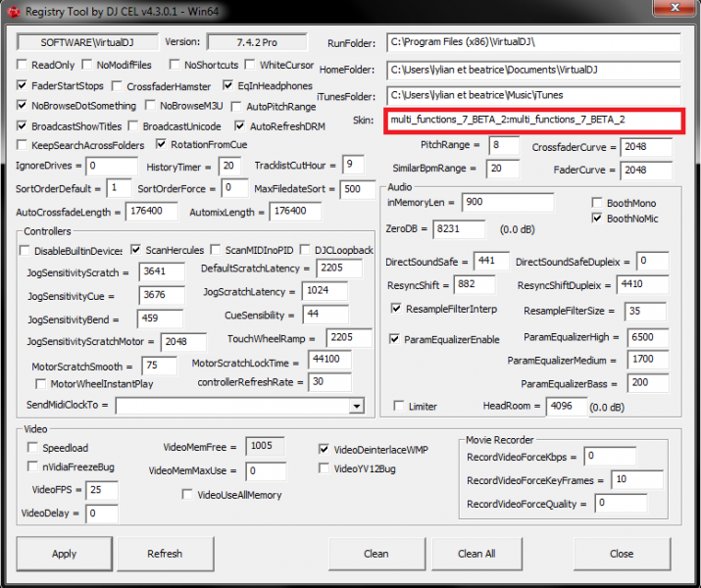Enable VideoUseAllMemory checkbox
Viewport: 701px width, 588px height.
(187, 495)
